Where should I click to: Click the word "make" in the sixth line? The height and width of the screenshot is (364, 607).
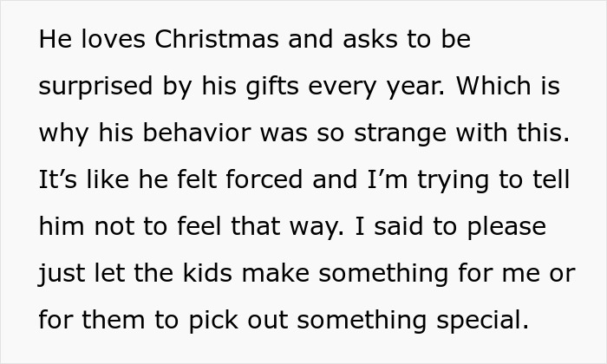(x=276, y=273)
